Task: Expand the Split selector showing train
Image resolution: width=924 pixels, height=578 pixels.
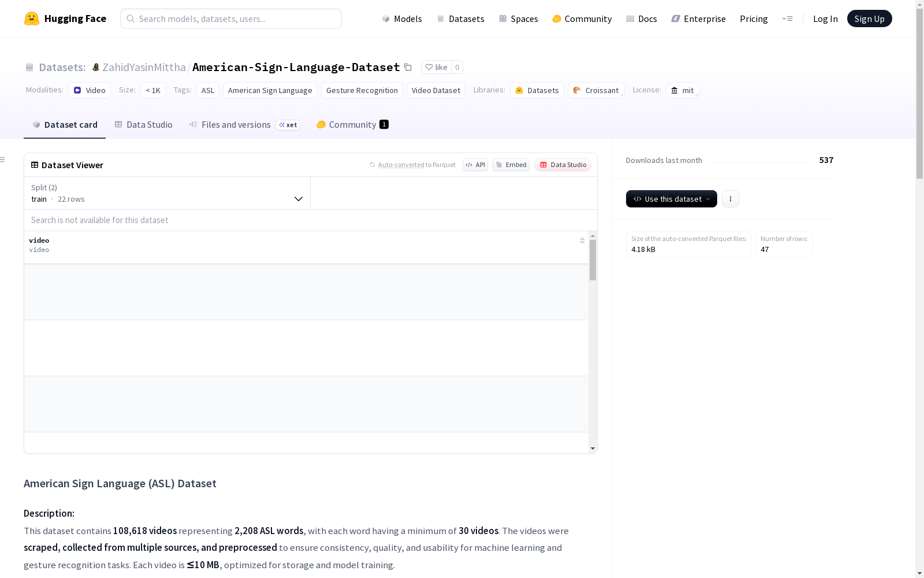Action: click(167, 193)
